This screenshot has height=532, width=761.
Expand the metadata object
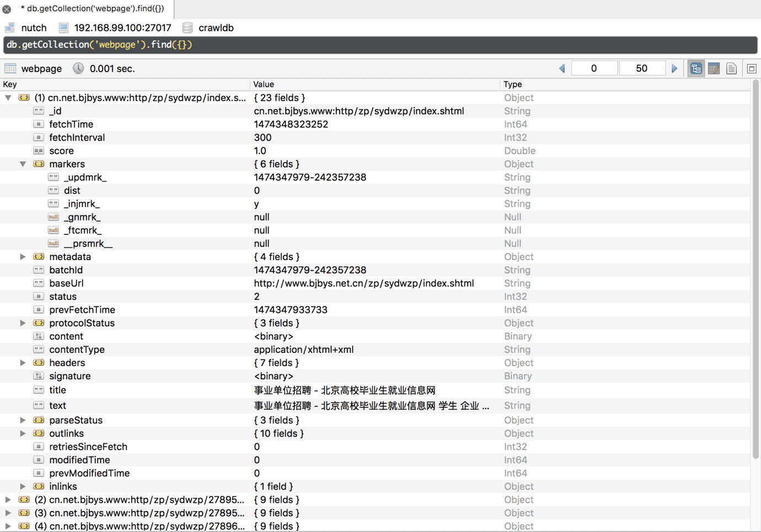(x=23, y=257)
